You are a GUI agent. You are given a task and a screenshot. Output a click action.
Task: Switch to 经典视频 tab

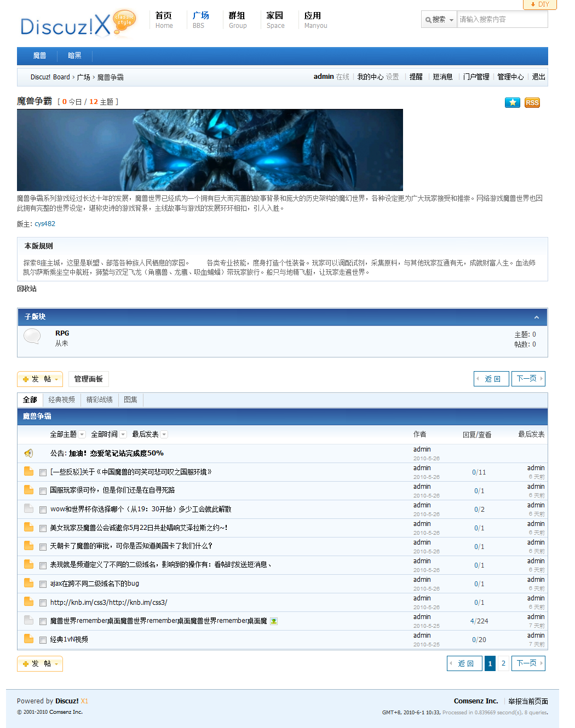[61, 400]
